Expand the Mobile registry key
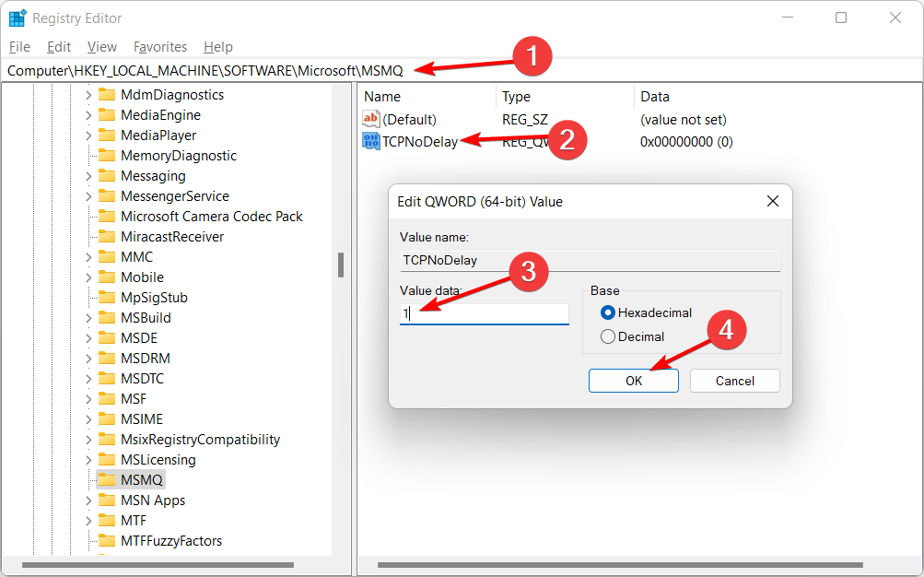 [88, 277]
